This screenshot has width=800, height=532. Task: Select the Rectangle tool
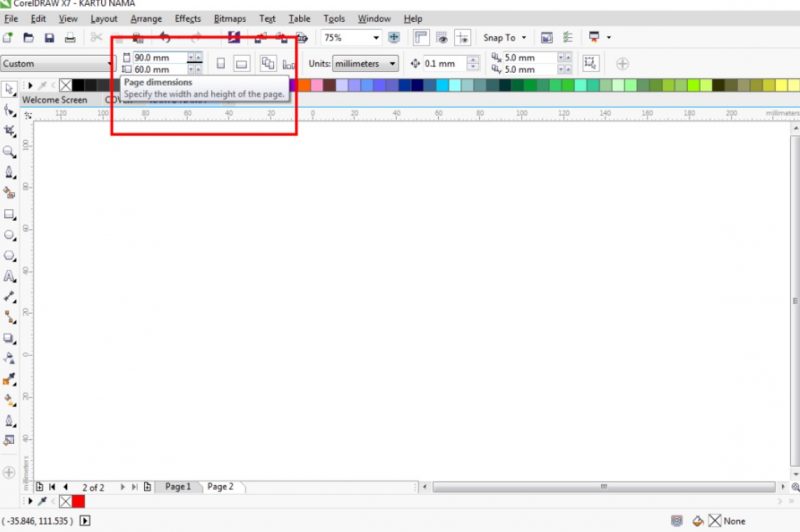coord(9,214)
